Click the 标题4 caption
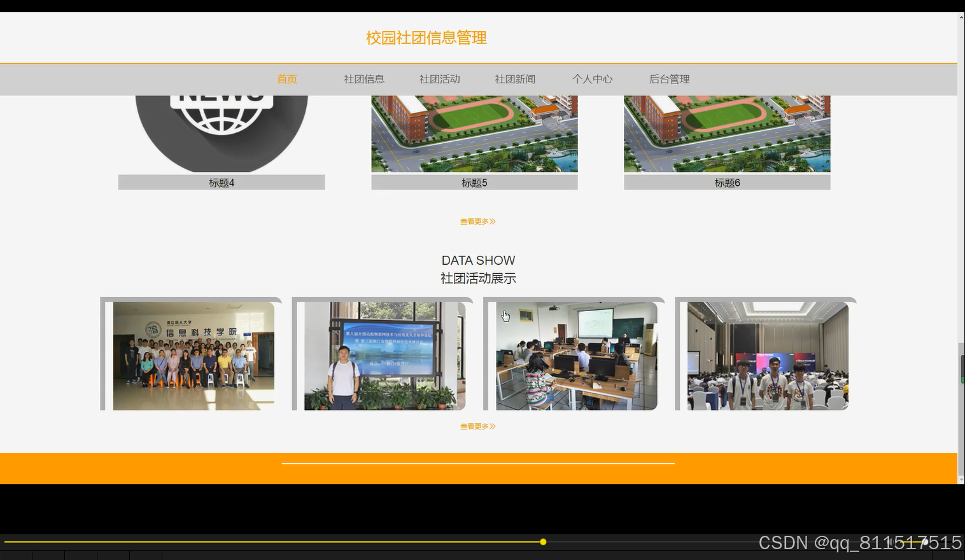 (222, 183)
